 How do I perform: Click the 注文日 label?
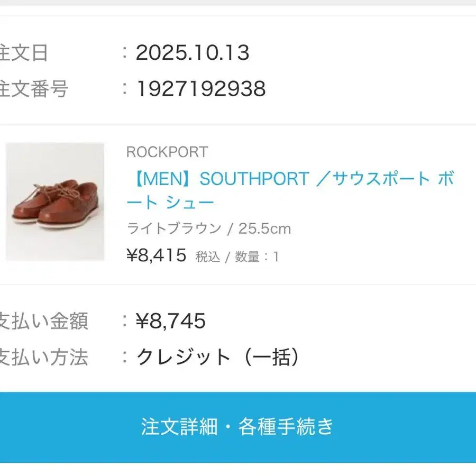pos(24,53)
